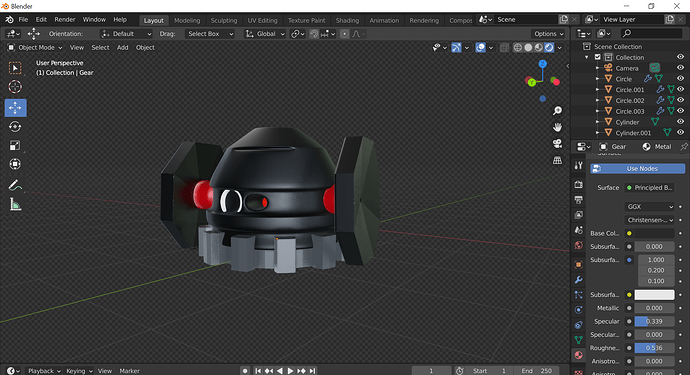
Task: Activate the Move tool
Action: 15,108
